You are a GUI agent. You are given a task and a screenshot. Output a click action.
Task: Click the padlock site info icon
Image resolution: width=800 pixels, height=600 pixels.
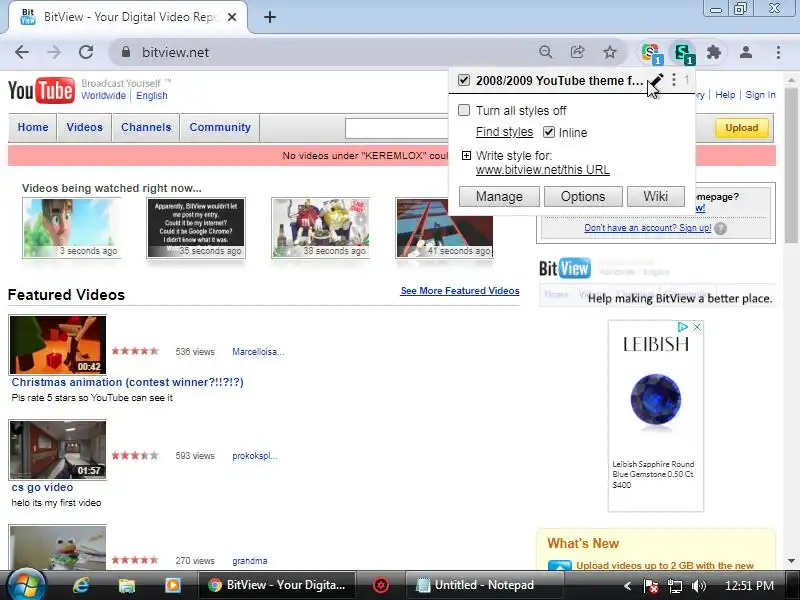(126, 52)
